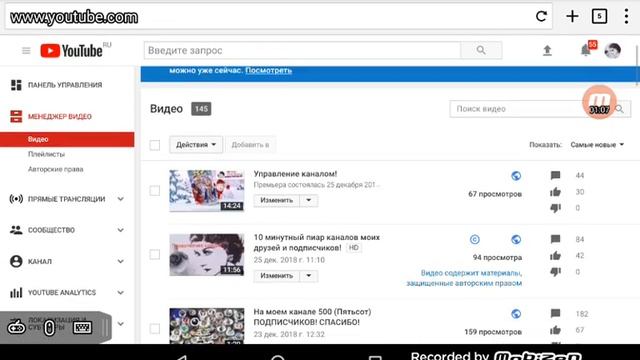This screenshot has height=360, width=640.
Task: Tick the select-all videos checkbox
Action: 155,145
